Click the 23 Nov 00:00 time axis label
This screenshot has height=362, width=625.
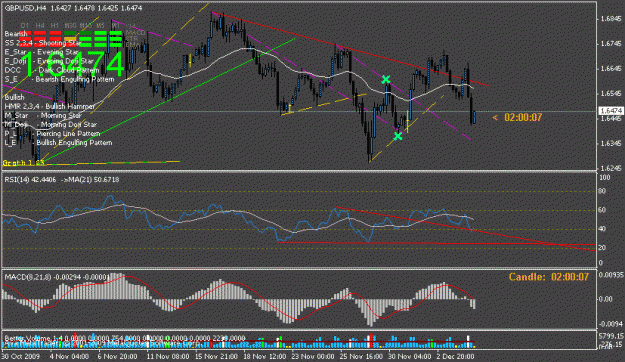[x=313, y=356]
